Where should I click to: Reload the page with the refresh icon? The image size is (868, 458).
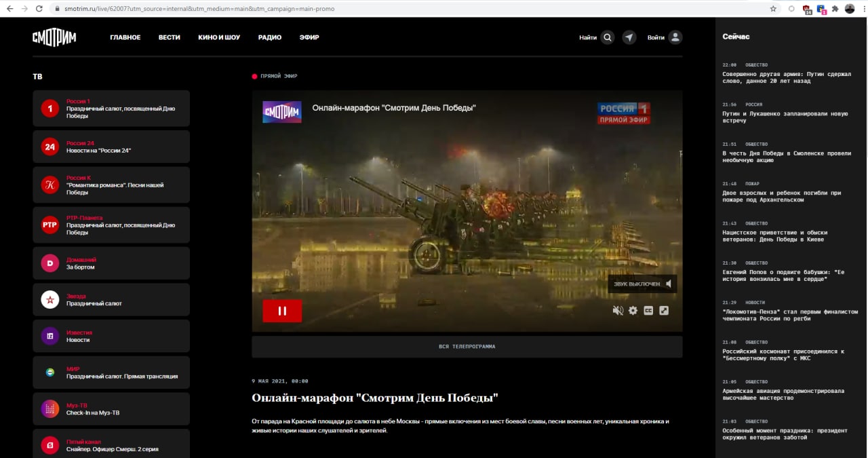39,9
